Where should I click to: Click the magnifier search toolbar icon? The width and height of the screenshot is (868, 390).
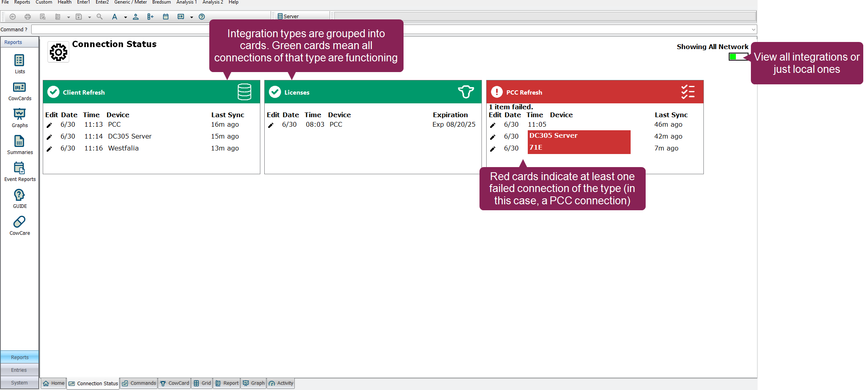[100, 17]
